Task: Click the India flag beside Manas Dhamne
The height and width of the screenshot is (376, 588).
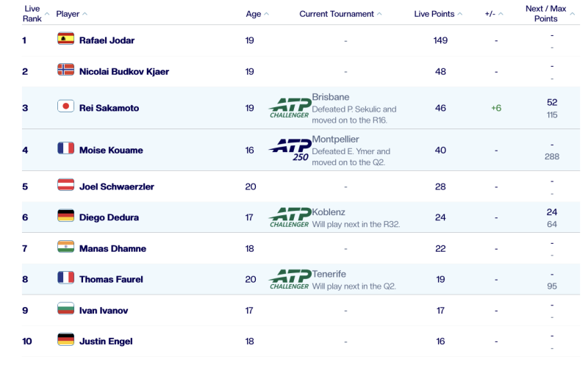Action: [x=65, y=248]
